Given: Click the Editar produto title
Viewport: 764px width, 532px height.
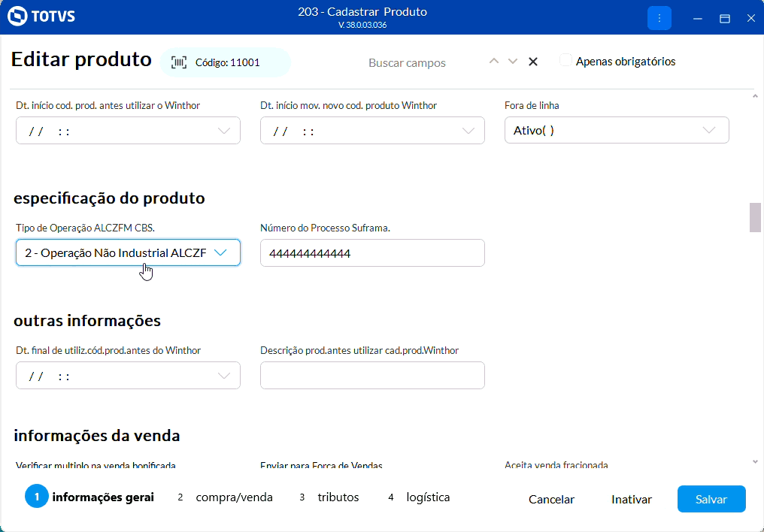Looking at the screenshot, I should coord(81,59).
